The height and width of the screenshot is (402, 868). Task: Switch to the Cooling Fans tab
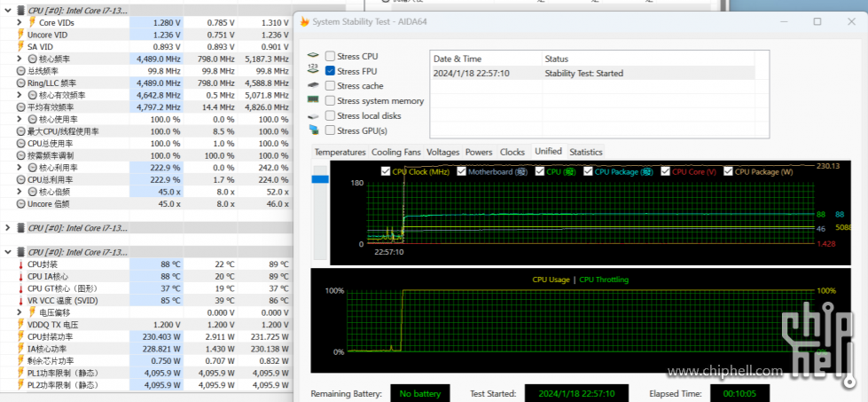click(x=395, y=152)
